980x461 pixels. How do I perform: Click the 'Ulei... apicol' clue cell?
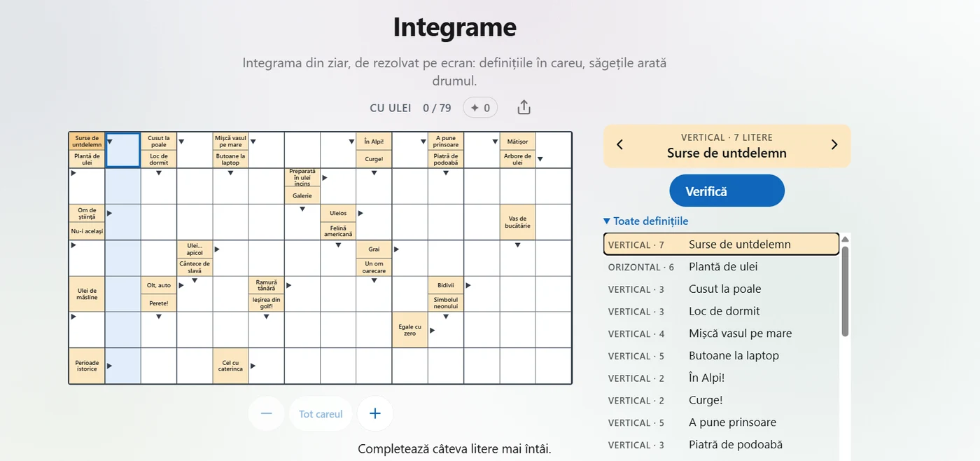pos(195,249)
